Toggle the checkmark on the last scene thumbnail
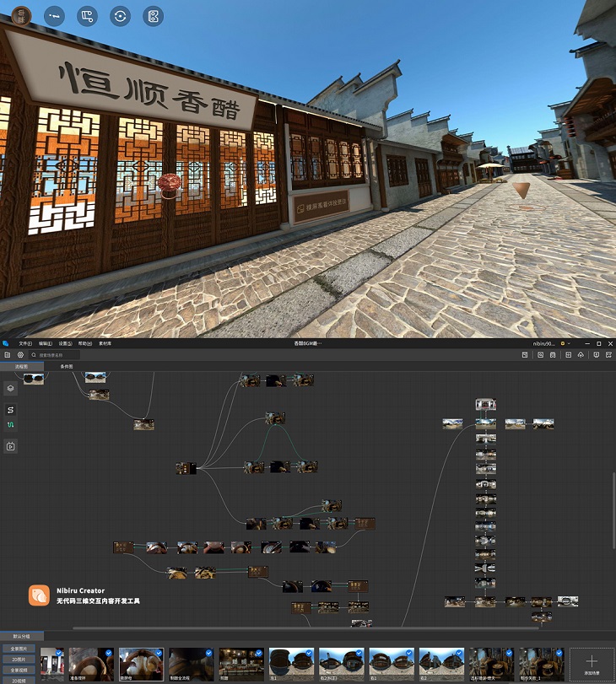616x684 pixels. pyautogui.click(x=557, y=653)
